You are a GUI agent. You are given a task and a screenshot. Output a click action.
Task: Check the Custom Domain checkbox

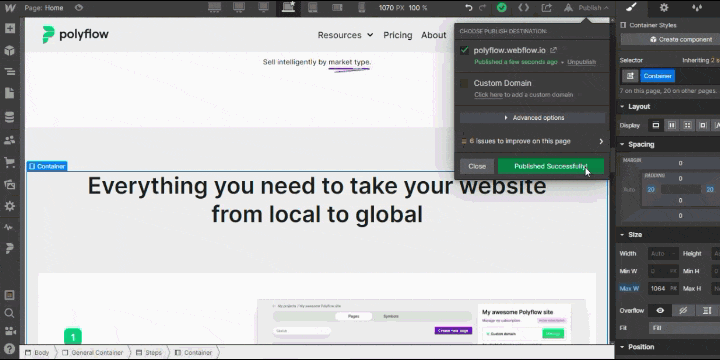[464, 83]
